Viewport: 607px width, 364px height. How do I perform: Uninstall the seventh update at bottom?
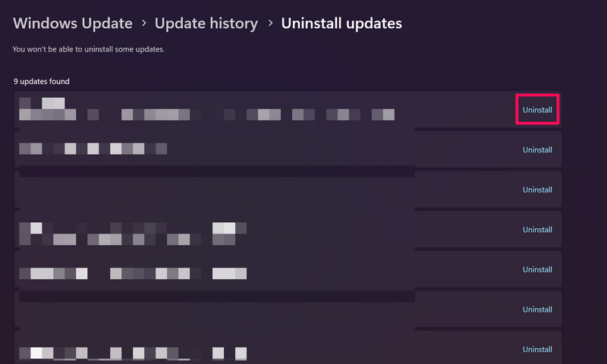[x=537, y=349]
